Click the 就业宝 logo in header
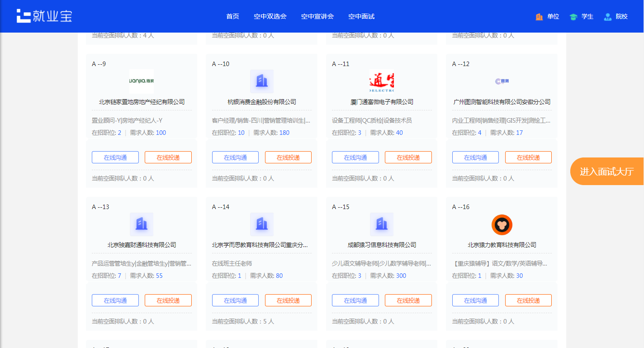Screen dimensions: 644x348 tap(44, 16)
